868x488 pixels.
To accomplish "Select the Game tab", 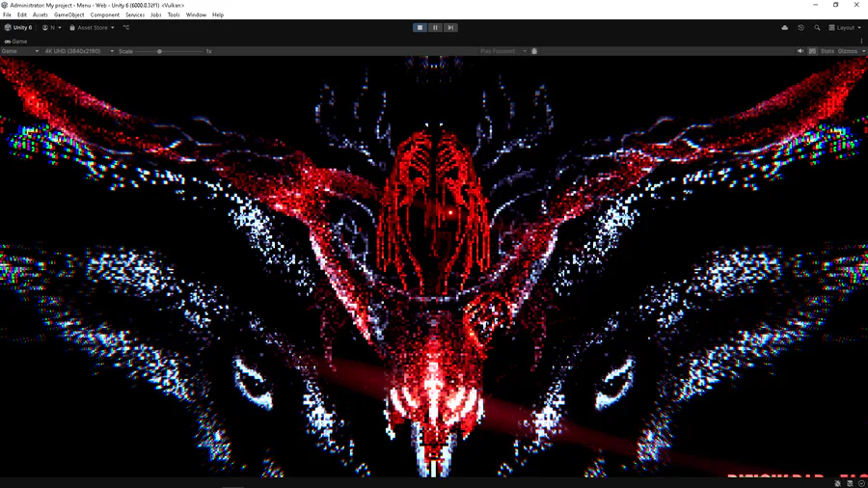I will click(x=15, y=41).
